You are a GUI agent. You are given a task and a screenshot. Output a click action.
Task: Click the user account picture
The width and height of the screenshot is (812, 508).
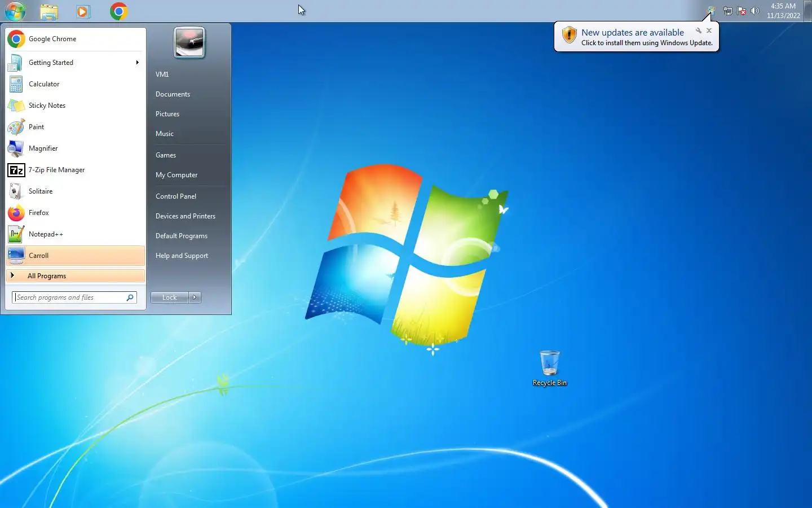(x=189, y=42)
